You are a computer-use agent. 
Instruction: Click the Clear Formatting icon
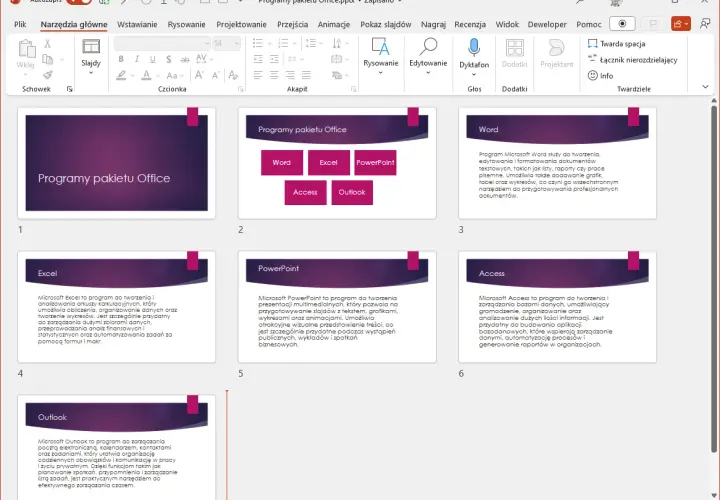[233, 75]
